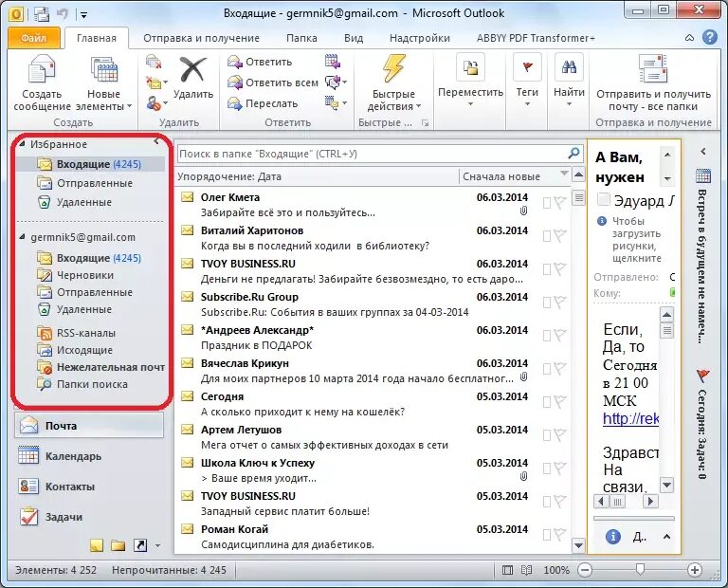728x588 pixels.
Task: Open the ABBYY PDF Transformer+ tab
Action: click(536, 38)
